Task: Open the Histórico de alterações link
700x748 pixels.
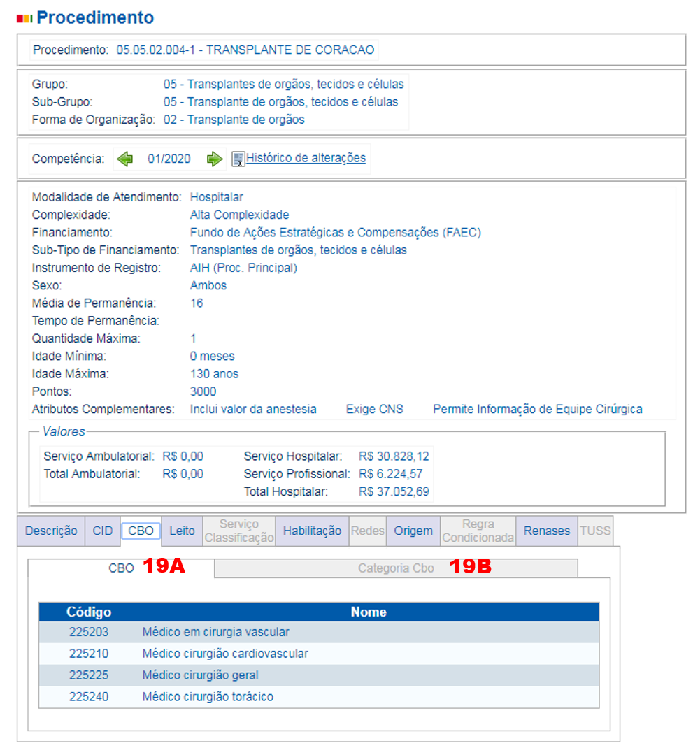Action: coord(306,158)
